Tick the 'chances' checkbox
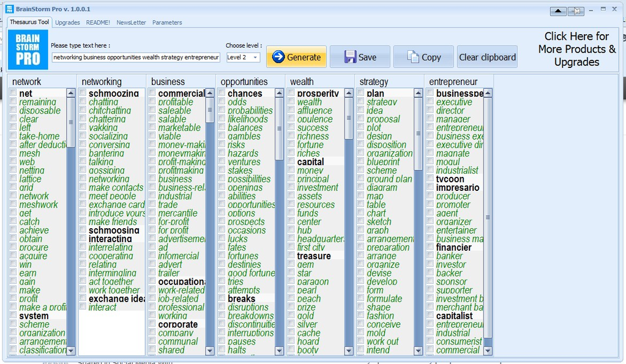This screenshot has width=626, height=364. point(222,92)
